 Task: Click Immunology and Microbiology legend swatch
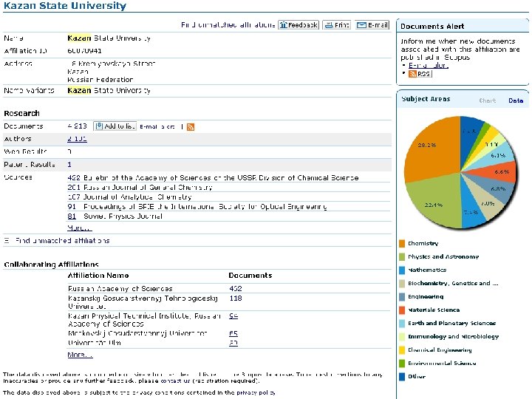click(x=402, y=337)
